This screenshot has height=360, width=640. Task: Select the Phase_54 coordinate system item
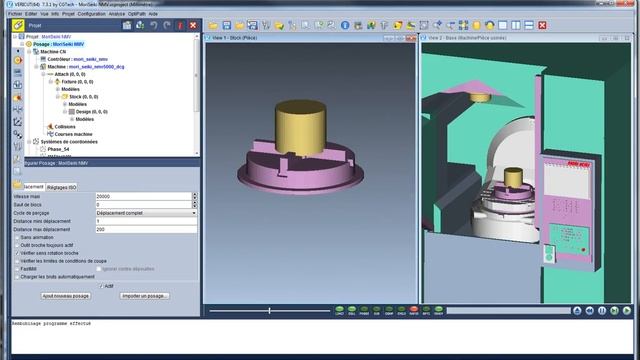[x=58, y=149]
